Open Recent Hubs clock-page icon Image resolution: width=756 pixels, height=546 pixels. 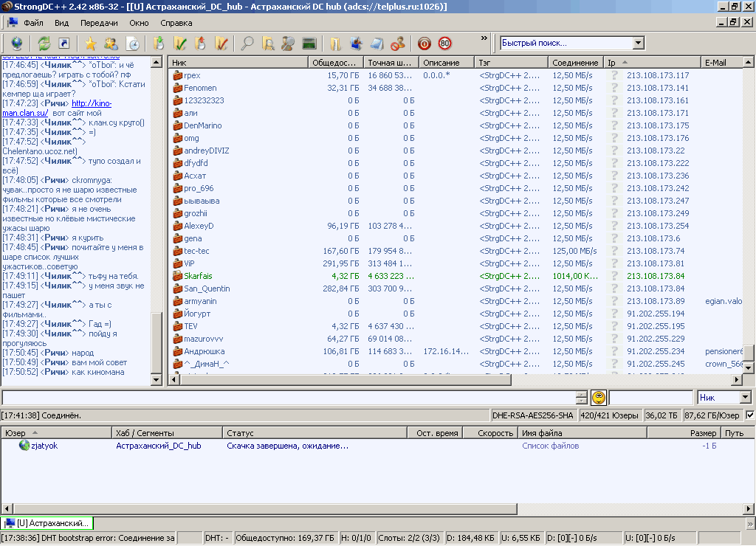point(133,44)
